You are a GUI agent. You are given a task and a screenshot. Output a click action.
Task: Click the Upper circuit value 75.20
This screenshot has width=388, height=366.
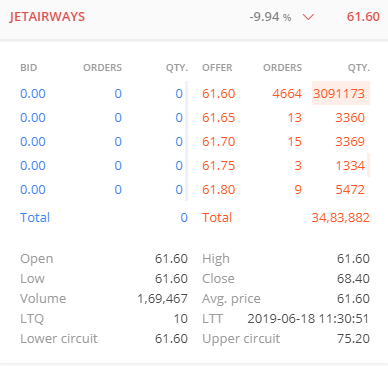click(353, 339)
